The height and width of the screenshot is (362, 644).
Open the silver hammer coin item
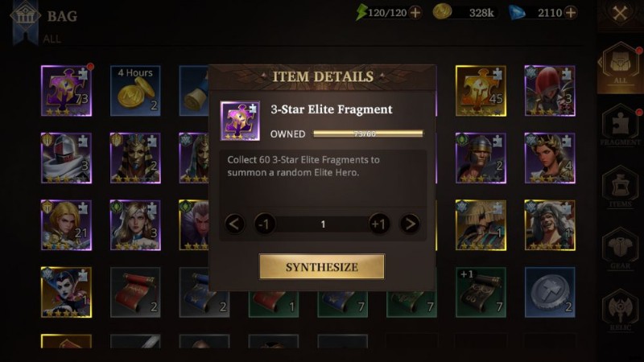pyautogui.click(x=550, y=292)
